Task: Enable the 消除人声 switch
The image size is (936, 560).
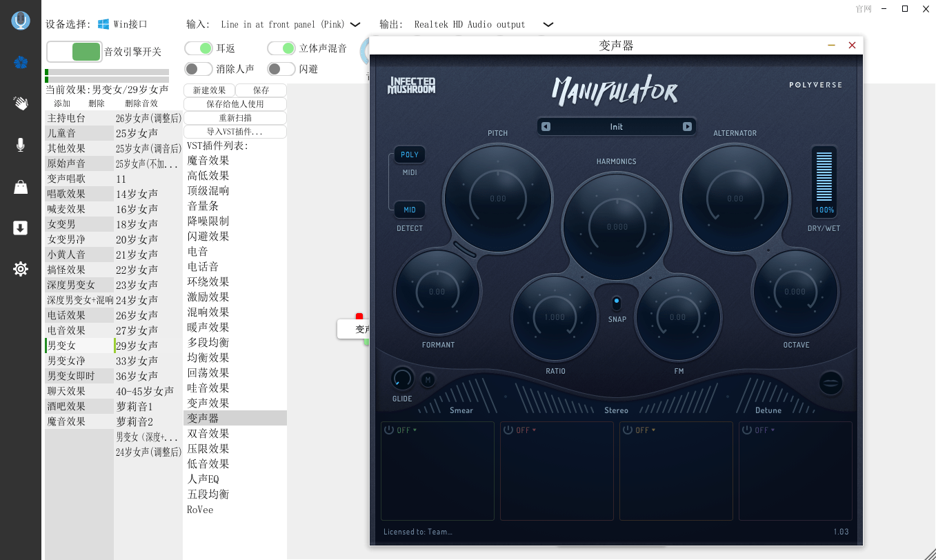Action: click(x=199, y=69)
